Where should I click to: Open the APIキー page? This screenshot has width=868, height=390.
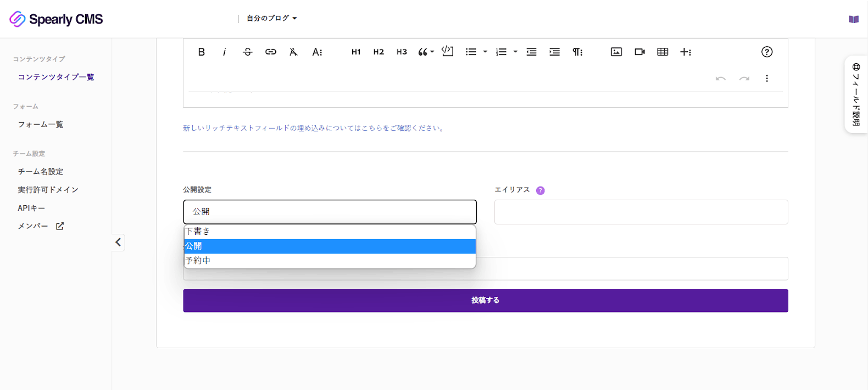point(31,208)
